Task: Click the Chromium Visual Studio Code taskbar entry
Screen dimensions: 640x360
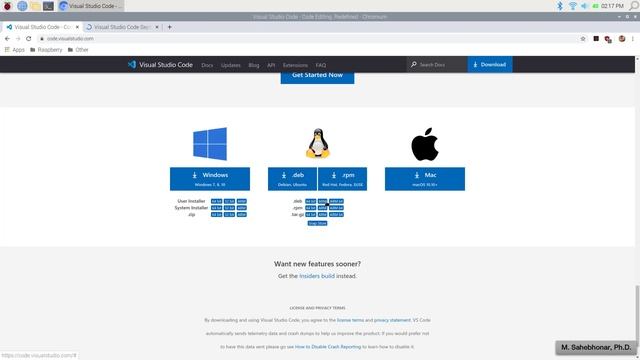Action: (90, 6)
